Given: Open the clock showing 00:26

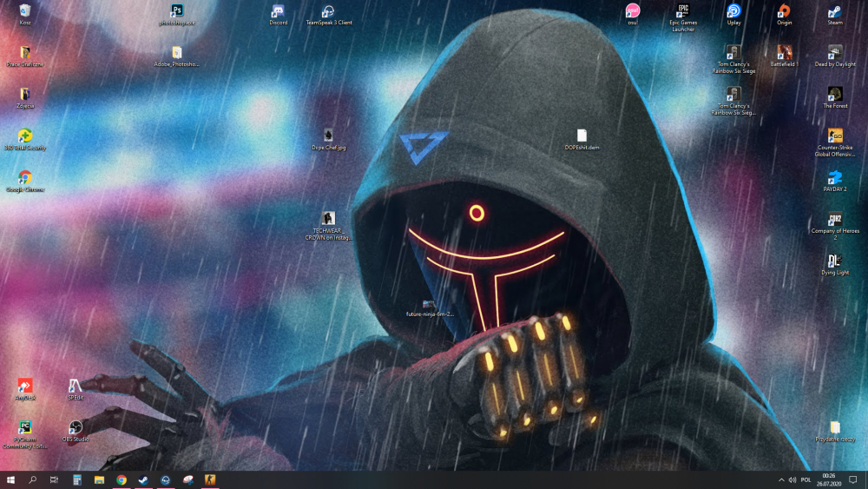Looking at the screenshot, I should tap(829, 479).
